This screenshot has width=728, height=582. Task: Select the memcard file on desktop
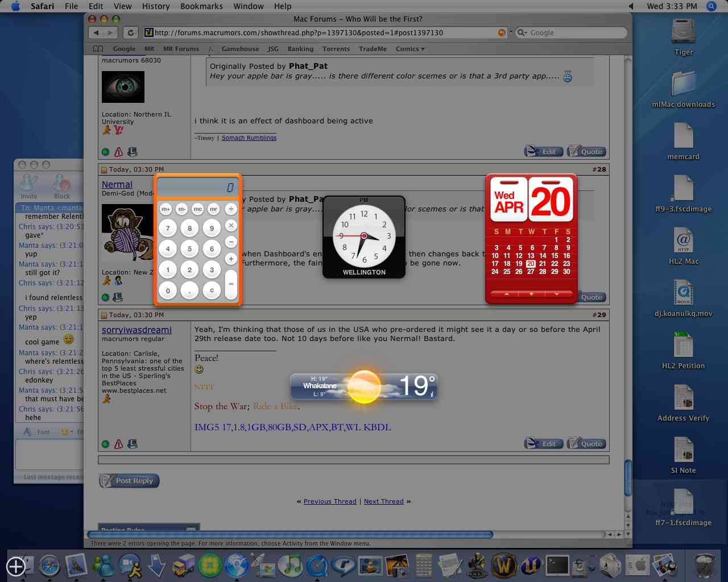point(683,136)
